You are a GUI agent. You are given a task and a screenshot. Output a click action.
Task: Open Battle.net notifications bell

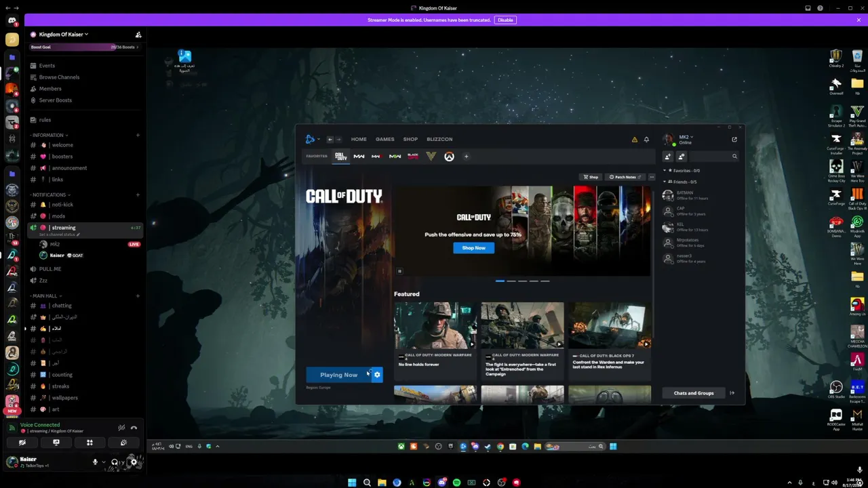coord(646,140)
